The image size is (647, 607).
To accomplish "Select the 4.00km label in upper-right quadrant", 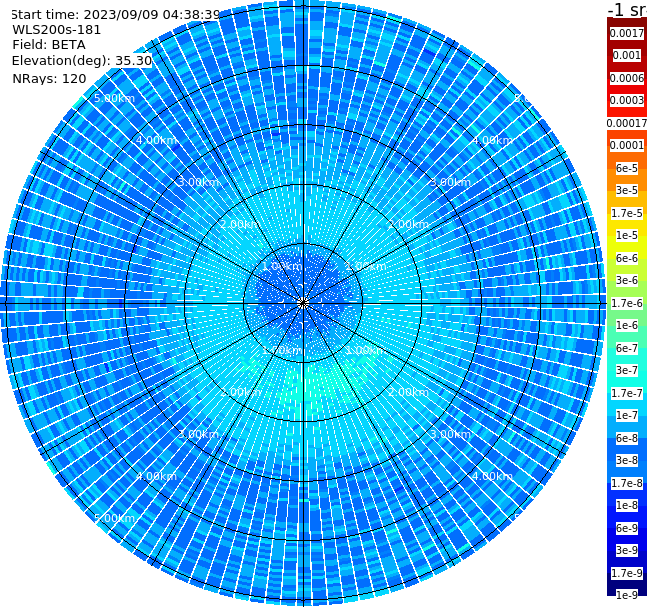I will point(492,140).
